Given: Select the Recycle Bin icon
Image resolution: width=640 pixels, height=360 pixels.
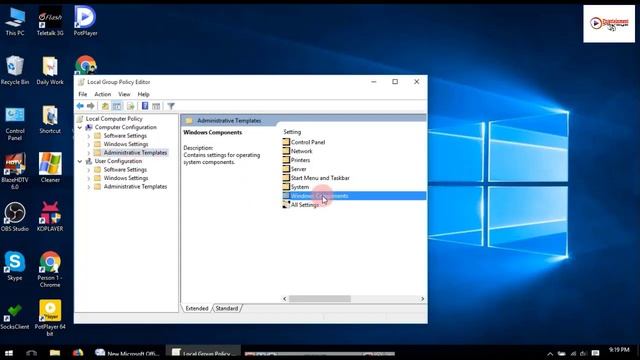Looking at the screenshot, I should [x=15, y=70].
